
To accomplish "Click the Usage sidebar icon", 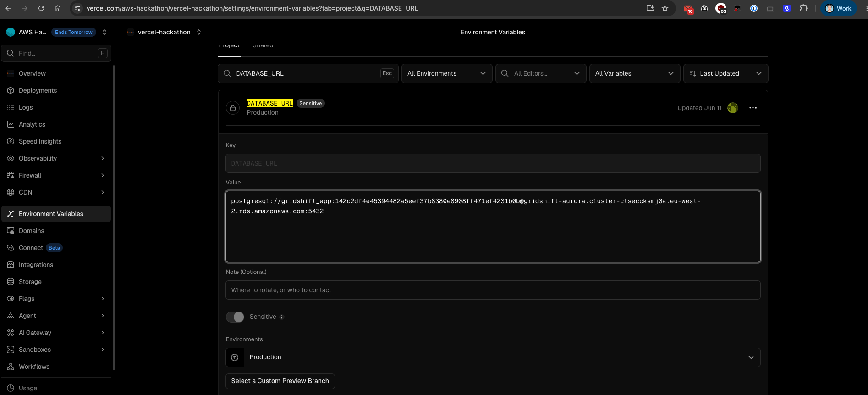I will (x=11, y=388).
